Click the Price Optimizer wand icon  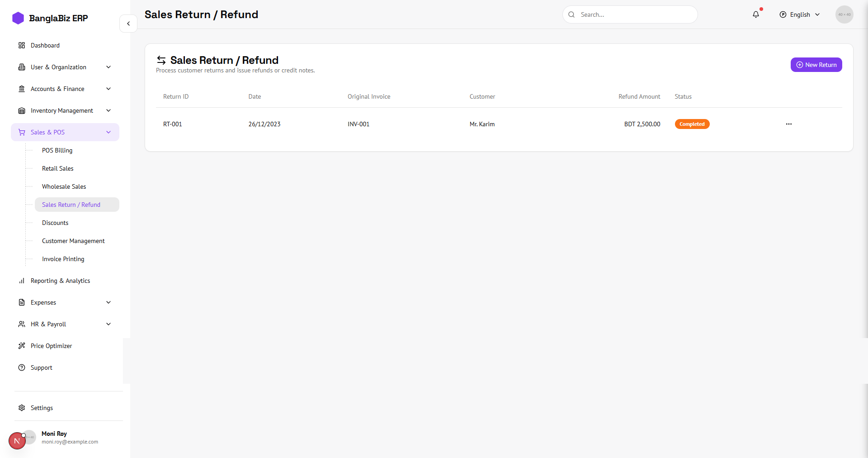pyautogui.click(x=22, y=346)
